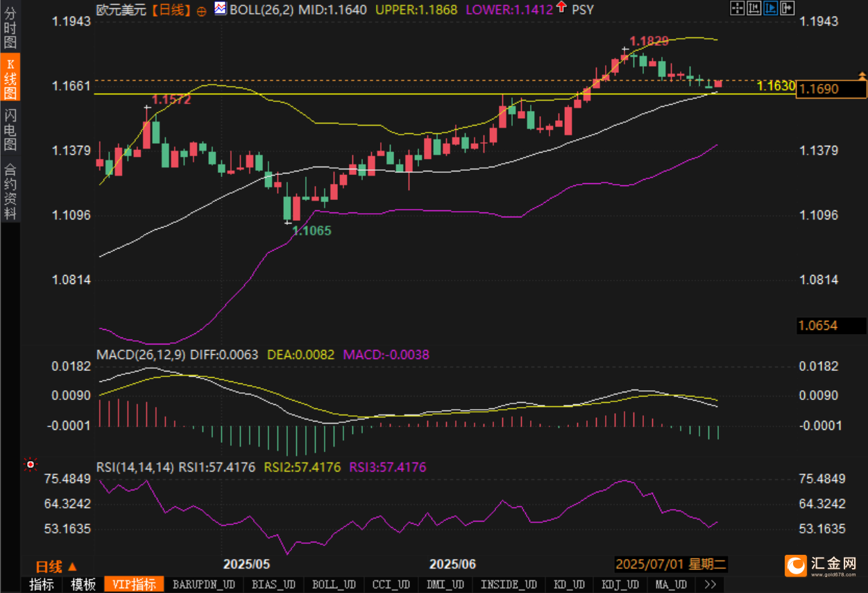The image size is (868, 593).
Task: Click the LOWER:1.1412 value
Action: pyautogui.click(x=509, y=10)
